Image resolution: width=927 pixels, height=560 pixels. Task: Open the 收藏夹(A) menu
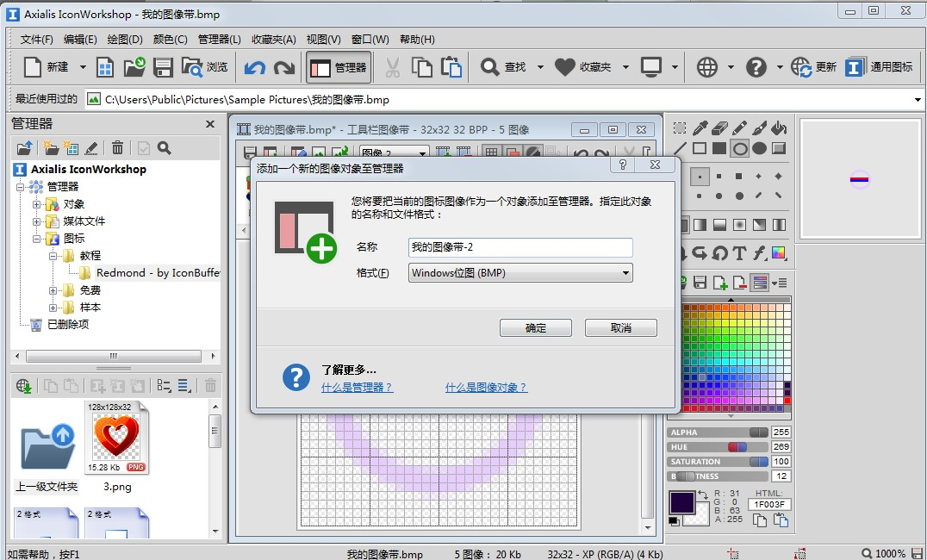coord(273,39)
